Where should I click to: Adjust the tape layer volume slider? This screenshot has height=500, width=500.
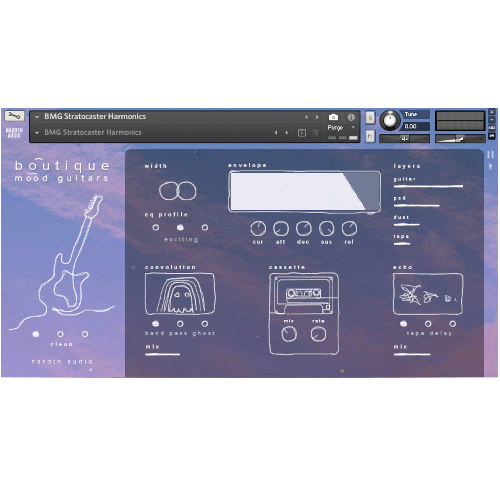[402, 244]
